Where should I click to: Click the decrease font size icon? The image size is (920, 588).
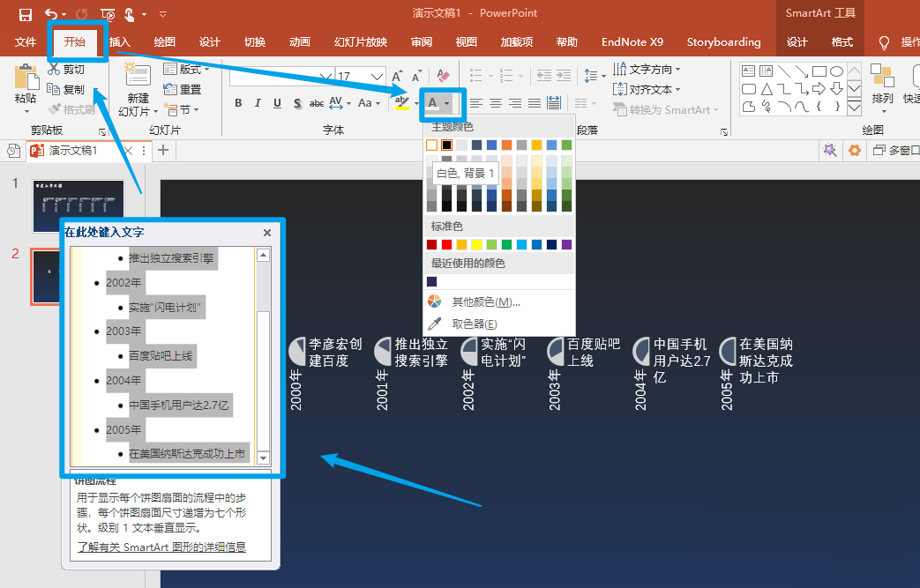pos(416,76)
